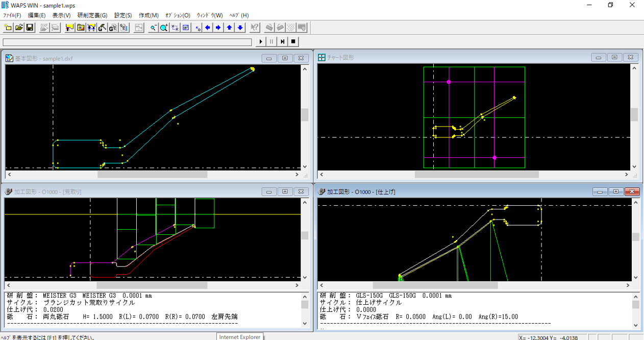Viewport: 644px width, 340px height.
Task: Click the context help question mark icon
Action: pos(255,28)
